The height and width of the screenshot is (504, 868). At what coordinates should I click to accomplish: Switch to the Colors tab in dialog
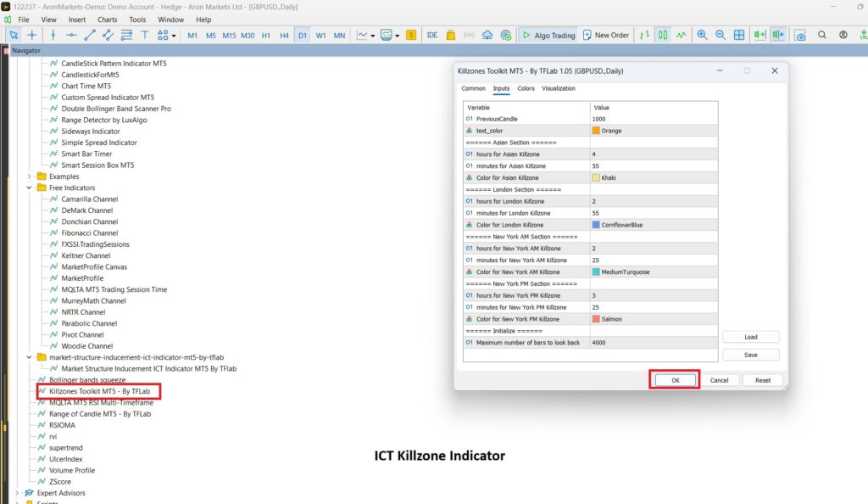tap(526, 88)
